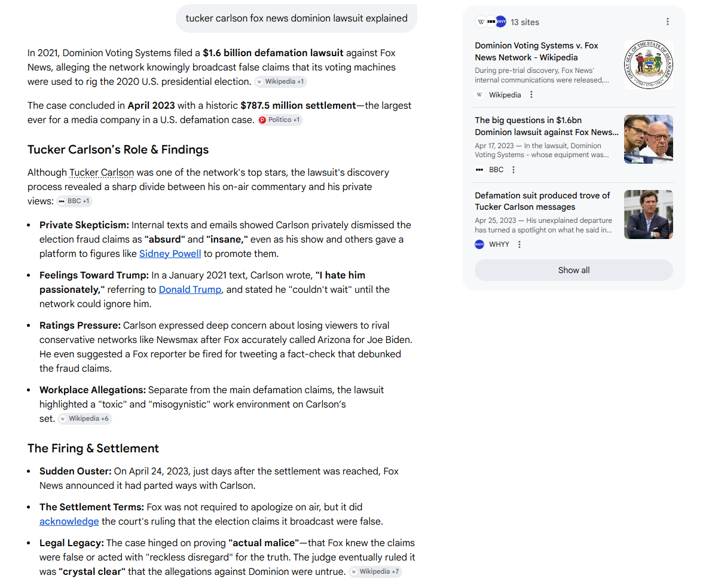Open WHYY defamation suit Carlson messages article
Screen dimensions: 703x588
tap(542, 201)
